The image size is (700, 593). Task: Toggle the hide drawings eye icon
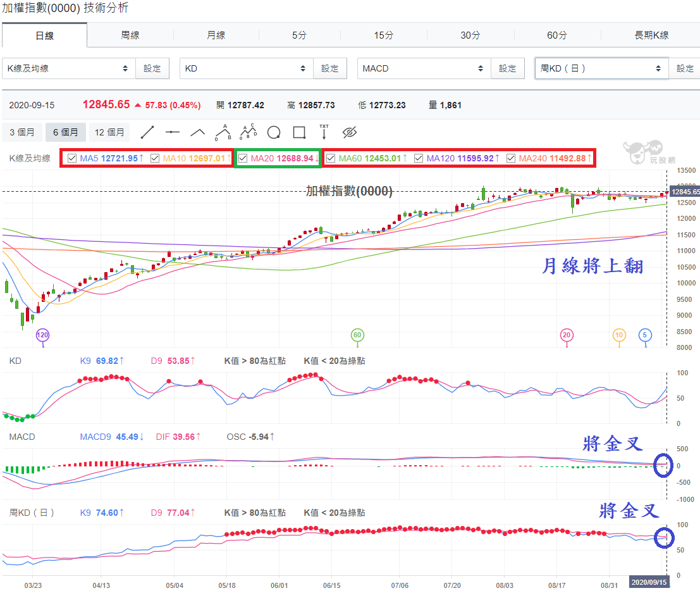click(x=350, y=132)
